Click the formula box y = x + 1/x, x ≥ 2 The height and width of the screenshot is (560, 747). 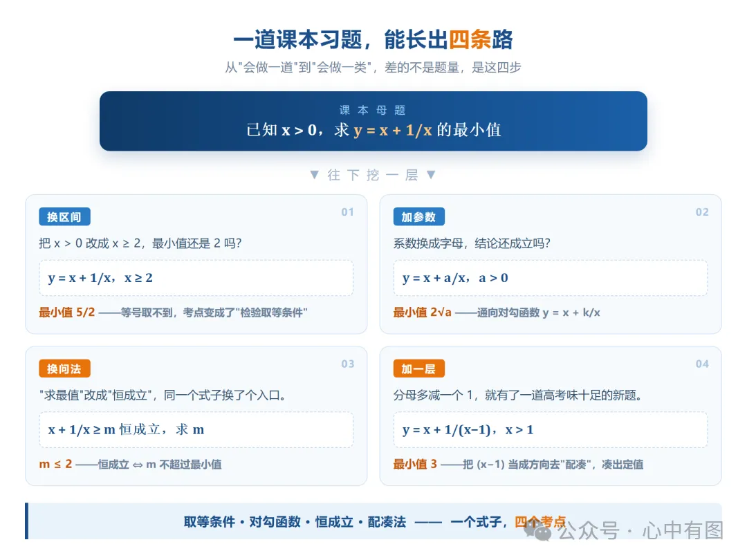[196, 278]
